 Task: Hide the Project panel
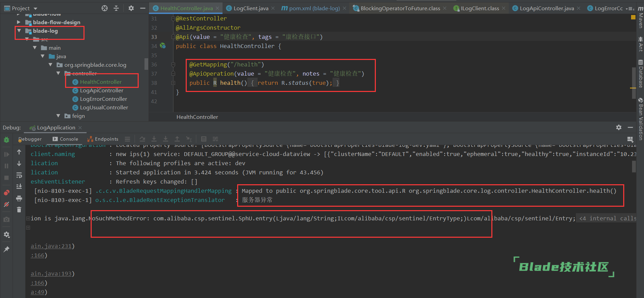tap(143, 8)
